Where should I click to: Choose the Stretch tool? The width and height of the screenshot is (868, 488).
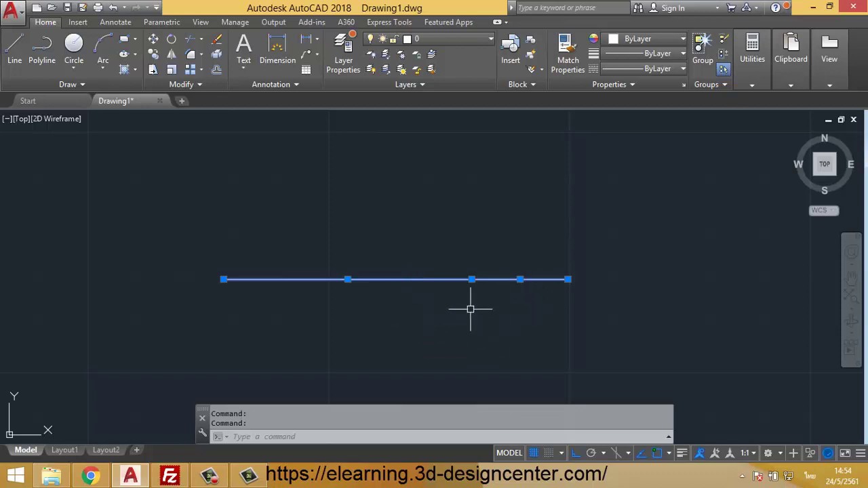[x=153, y=69]
